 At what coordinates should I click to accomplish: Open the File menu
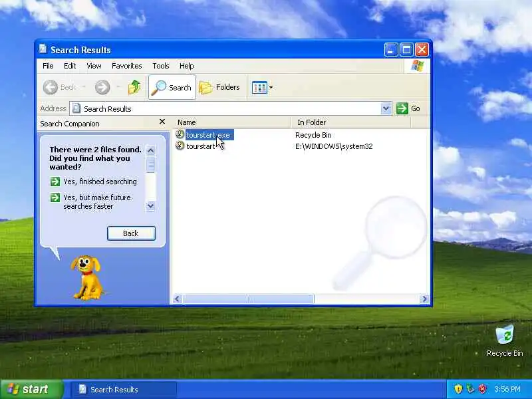pos(48,66)
